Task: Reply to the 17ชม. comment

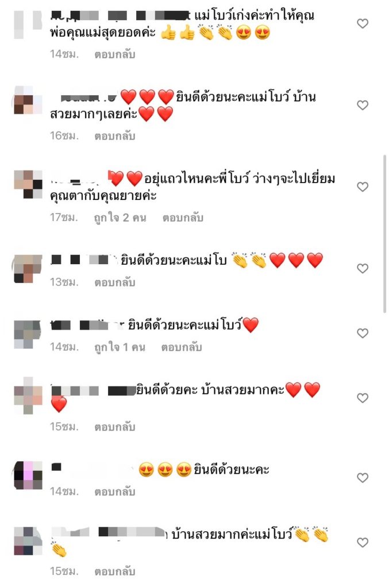Action: [183, 218]
